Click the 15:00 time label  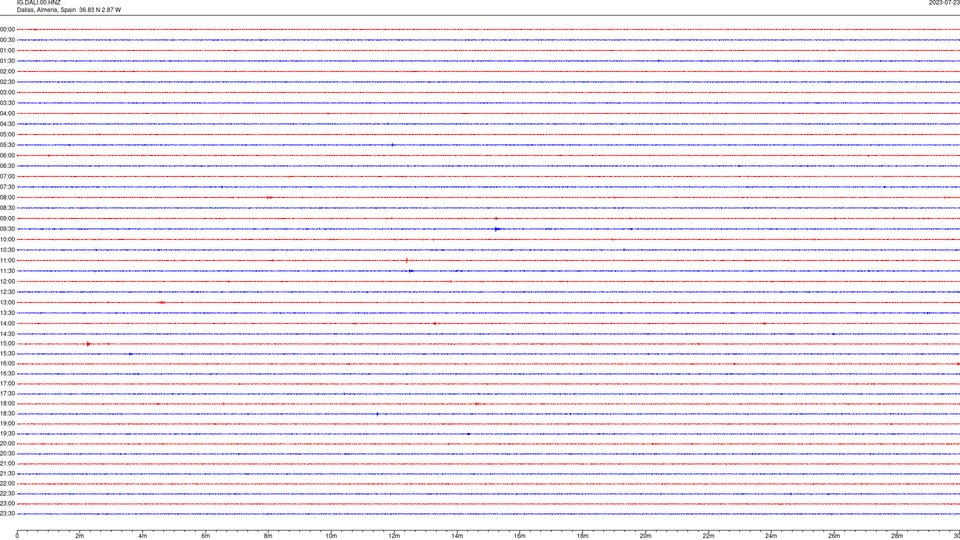[x=7, y=343]
